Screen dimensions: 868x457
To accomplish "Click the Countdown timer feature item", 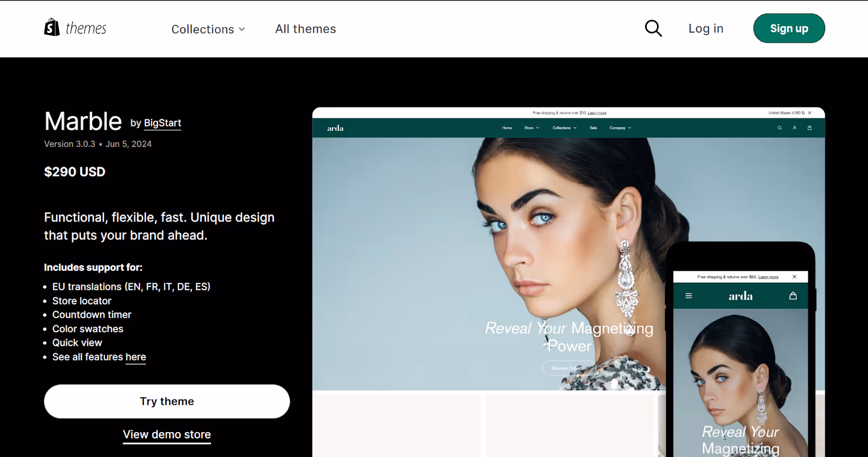I will tap(92, 315).
